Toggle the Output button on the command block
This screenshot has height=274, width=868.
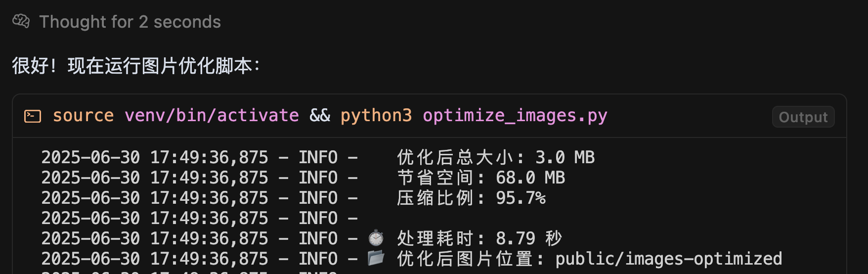pos(803,117)
